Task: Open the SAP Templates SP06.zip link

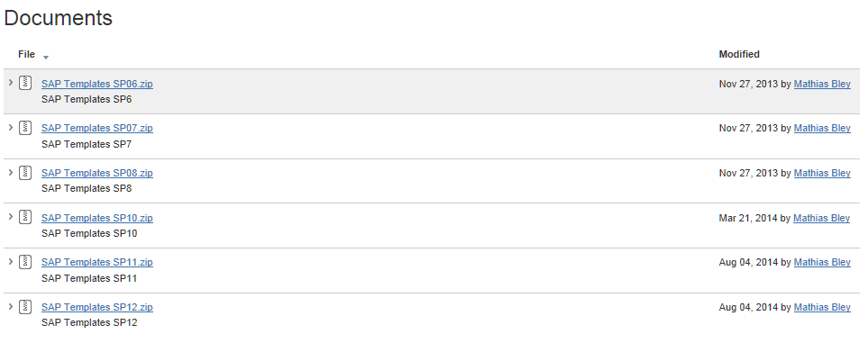Action: click(x=96, y=84)
